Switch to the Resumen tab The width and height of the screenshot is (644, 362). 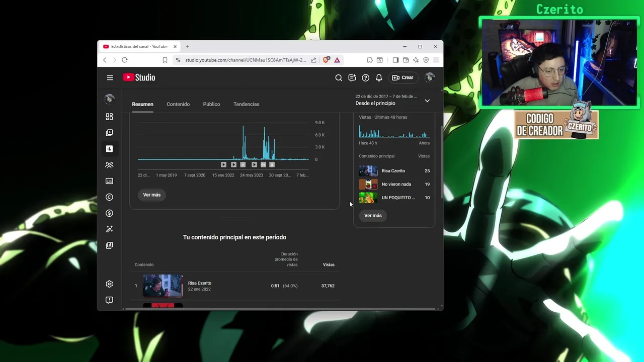point(142,104)
